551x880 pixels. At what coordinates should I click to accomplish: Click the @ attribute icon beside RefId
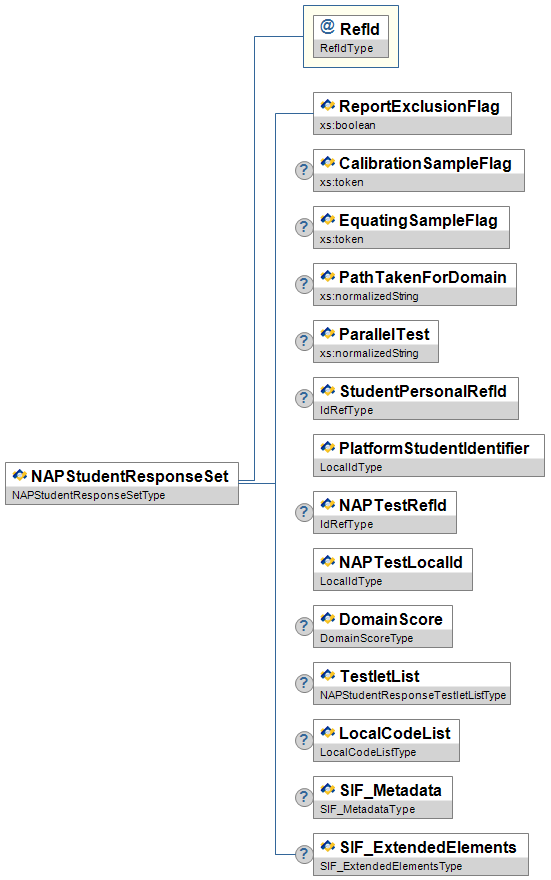coord(327,26)
